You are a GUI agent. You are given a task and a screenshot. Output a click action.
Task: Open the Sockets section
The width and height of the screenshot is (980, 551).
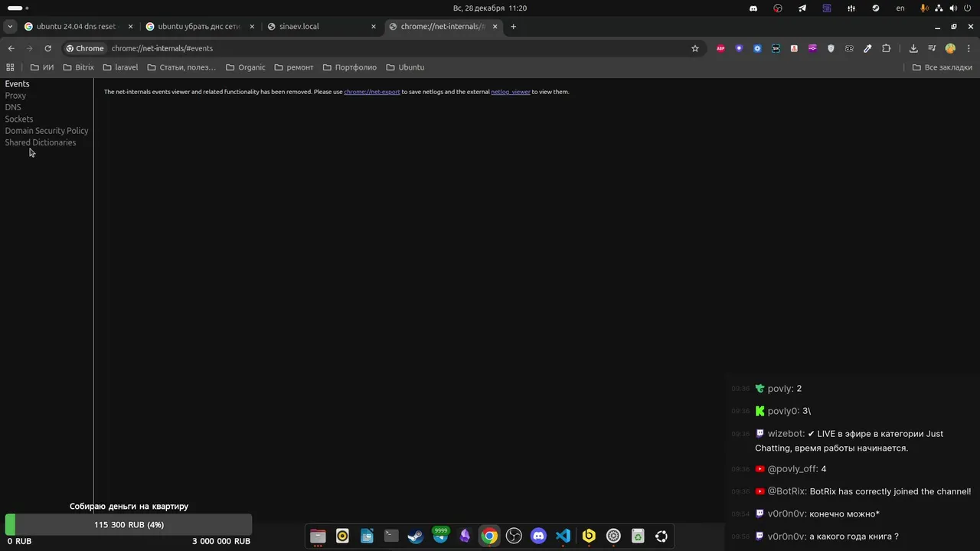19,119
